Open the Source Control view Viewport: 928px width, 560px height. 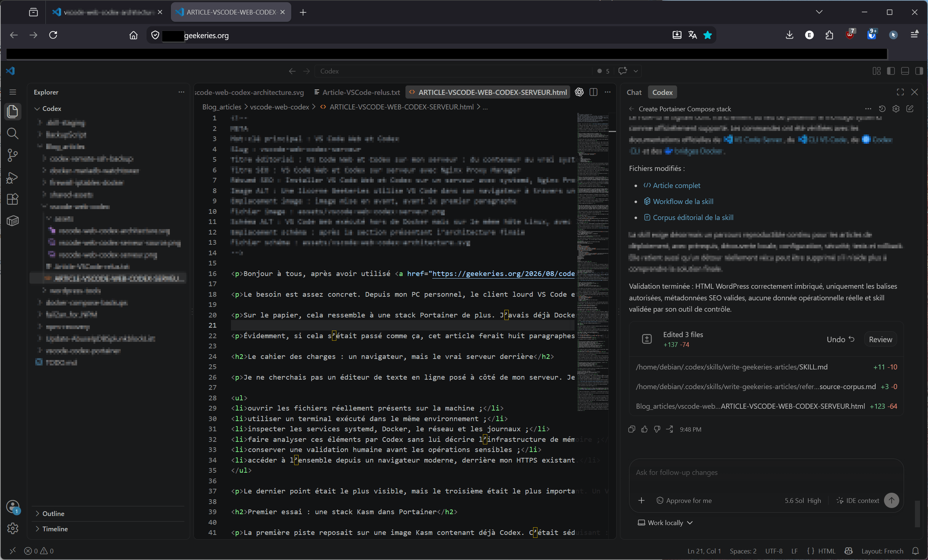click(x=12, y=155)
